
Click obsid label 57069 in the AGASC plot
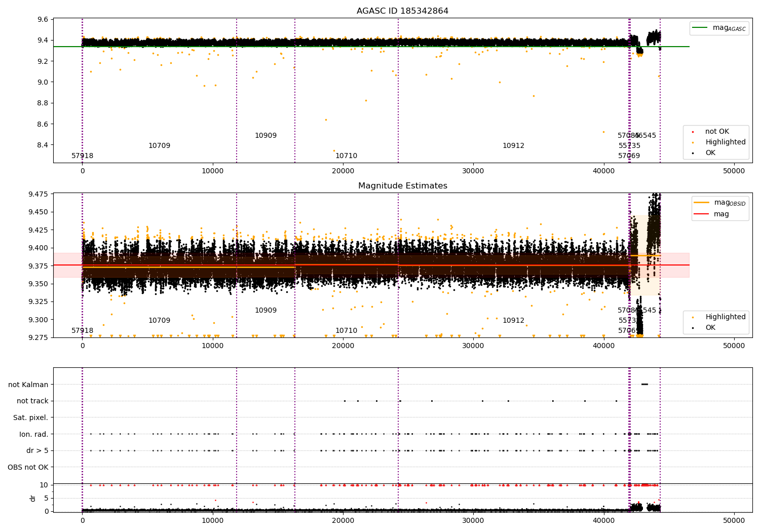click(x=629, y=156)
